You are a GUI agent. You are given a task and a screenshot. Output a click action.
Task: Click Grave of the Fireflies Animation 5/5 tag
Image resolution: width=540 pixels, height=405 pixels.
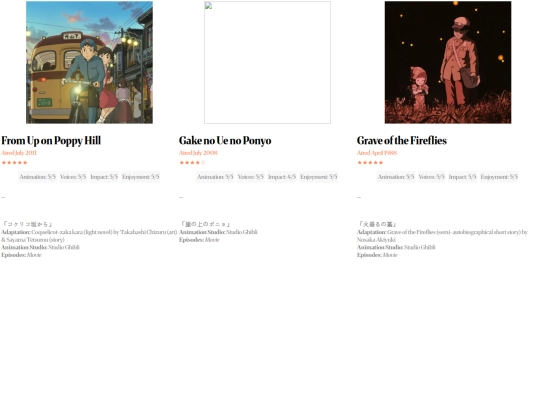(x=396, y=177)
